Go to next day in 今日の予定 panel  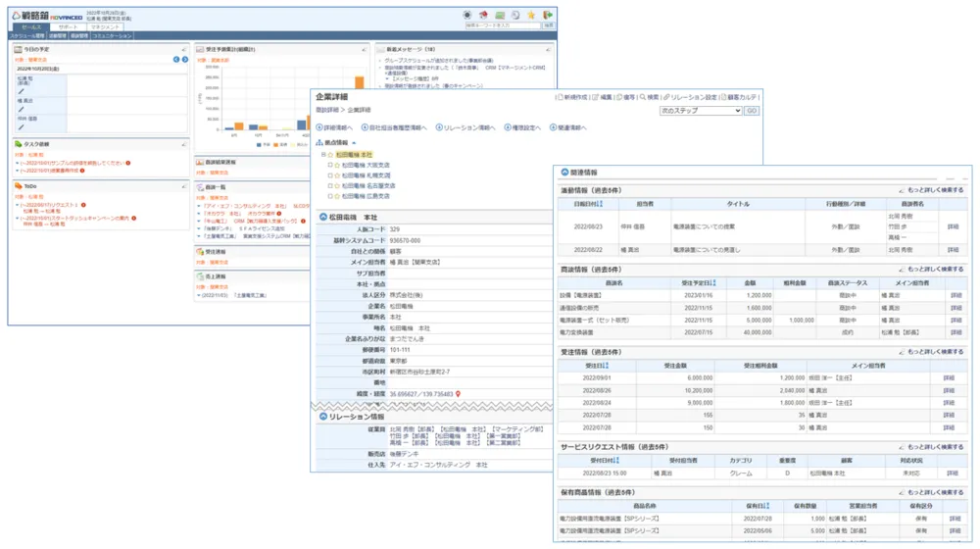coord(185,60)
